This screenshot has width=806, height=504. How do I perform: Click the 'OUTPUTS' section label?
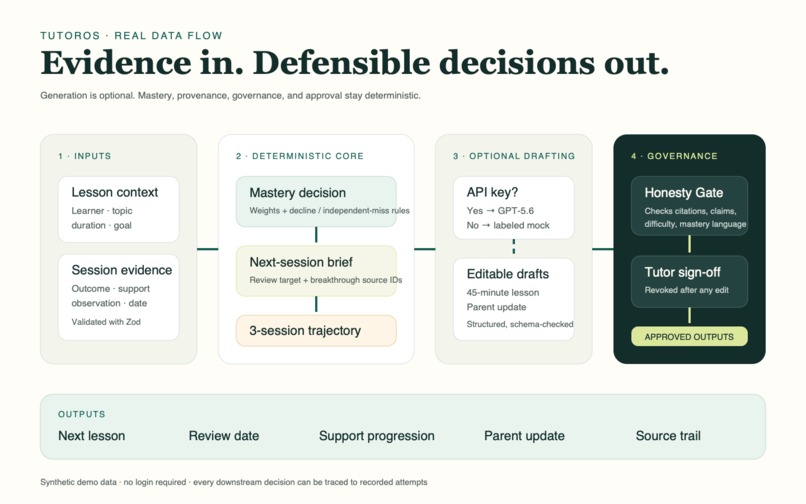coord(82,414)
